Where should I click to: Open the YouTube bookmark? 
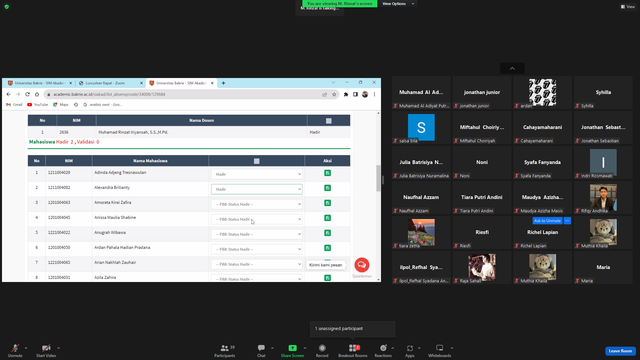38,104
